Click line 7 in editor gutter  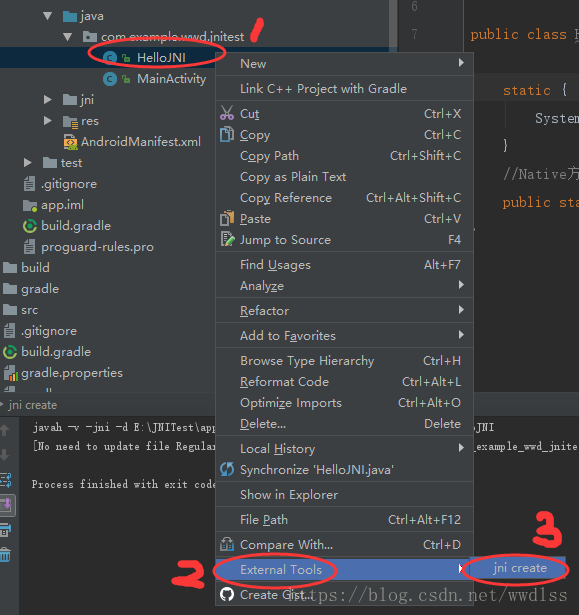(x=414, y=34)
